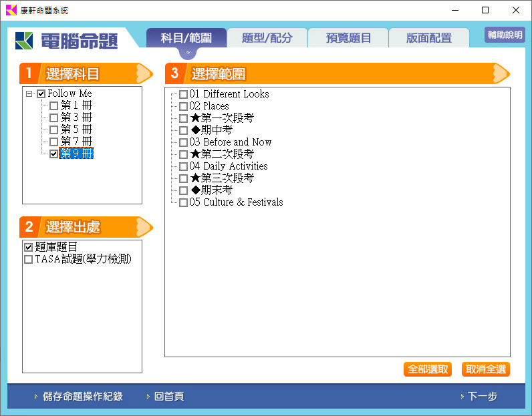Click the arrow icon beside 下一步
Screen dimensions: 532x416
462,397
